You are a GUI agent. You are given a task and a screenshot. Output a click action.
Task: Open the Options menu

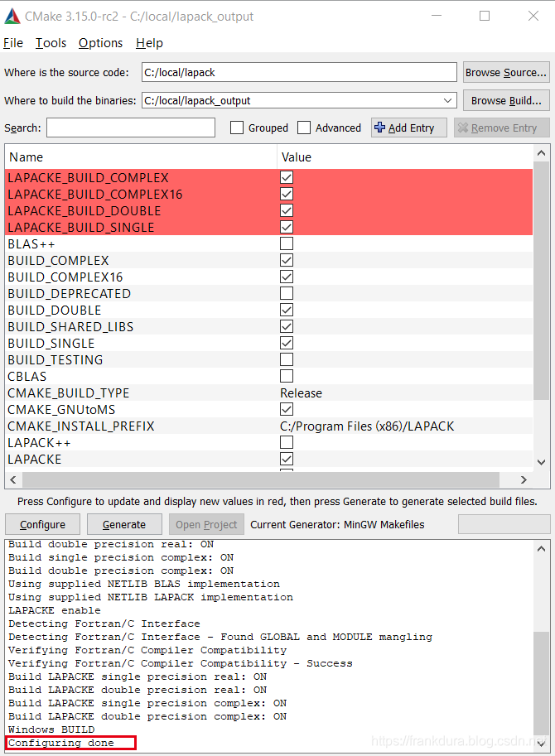point(100,43)
